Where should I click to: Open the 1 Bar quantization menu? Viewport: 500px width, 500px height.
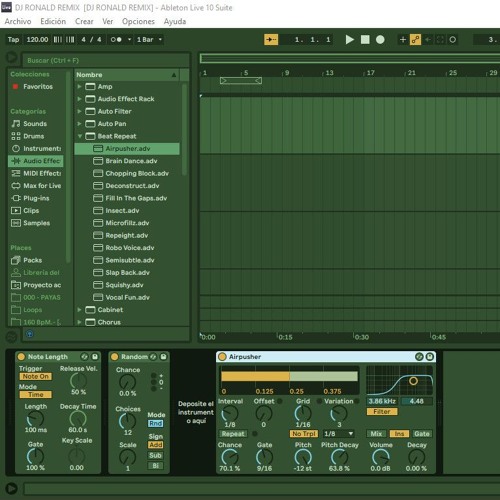coord(149,40)
